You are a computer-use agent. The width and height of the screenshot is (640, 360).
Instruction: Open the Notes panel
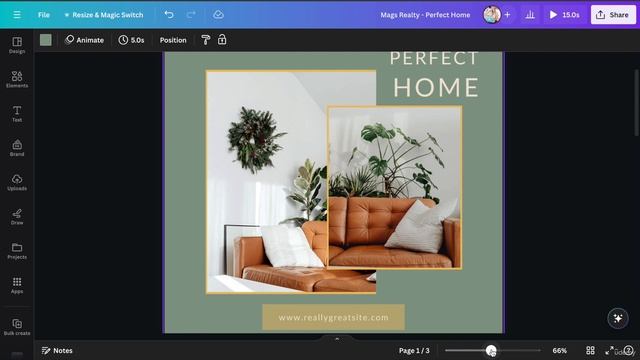tap(57, 351)
